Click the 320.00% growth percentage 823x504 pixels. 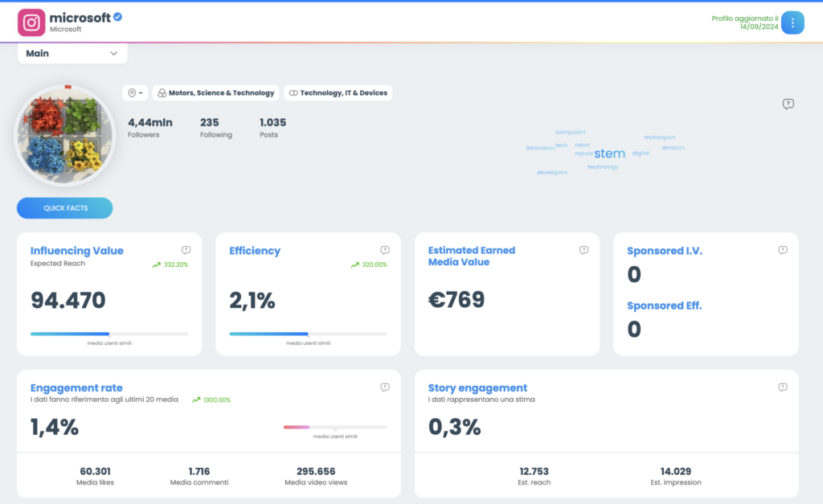[375, 264]
